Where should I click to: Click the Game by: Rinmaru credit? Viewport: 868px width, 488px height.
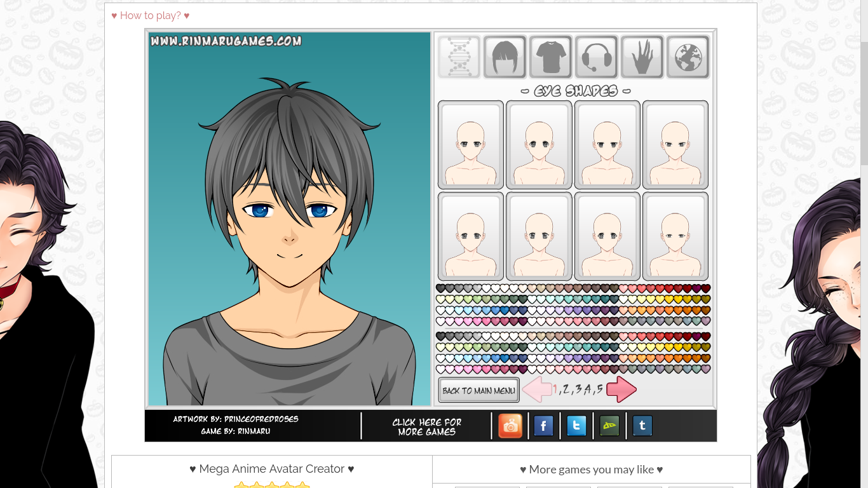[x=236, y=431]
